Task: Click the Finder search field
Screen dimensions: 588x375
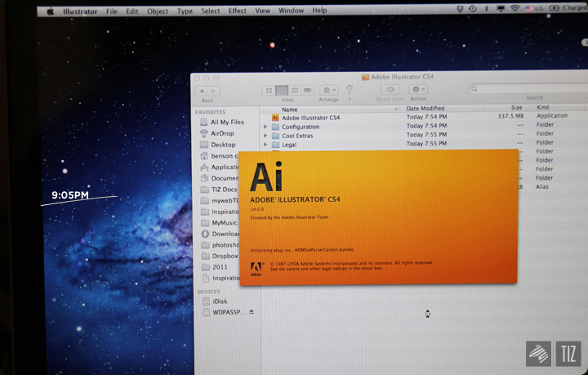Action: click(523, 88)
